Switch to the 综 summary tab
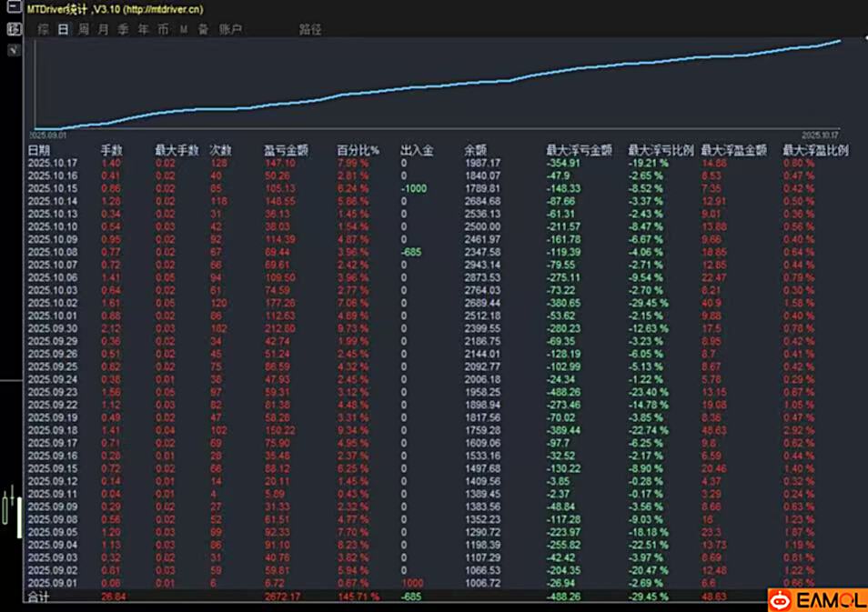This screenshot has width=868, height=612. tap(43, 29)
